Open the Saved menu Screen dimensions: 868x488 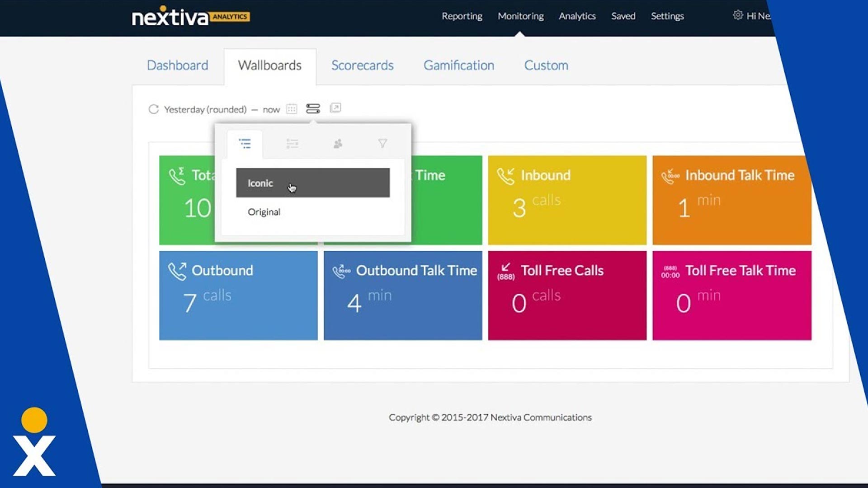[623, 16]
